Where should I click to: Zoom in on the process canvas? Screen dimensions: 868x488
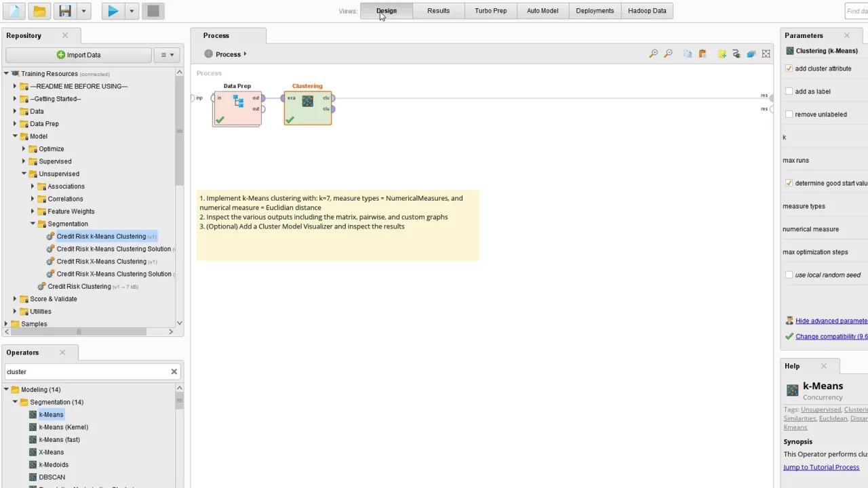point(654,54)
